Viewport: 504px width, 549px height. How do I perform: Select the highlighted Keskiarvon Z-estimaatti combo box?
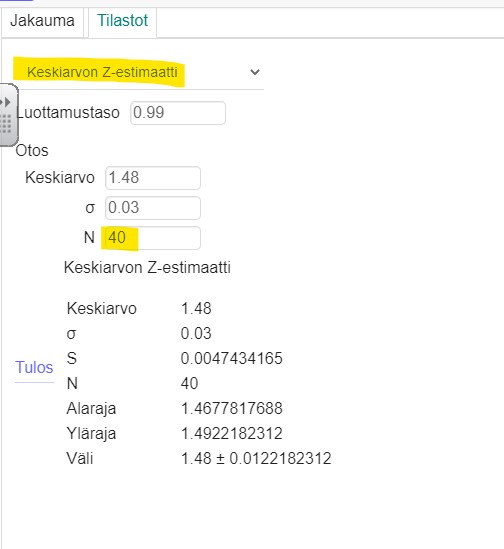138,72
